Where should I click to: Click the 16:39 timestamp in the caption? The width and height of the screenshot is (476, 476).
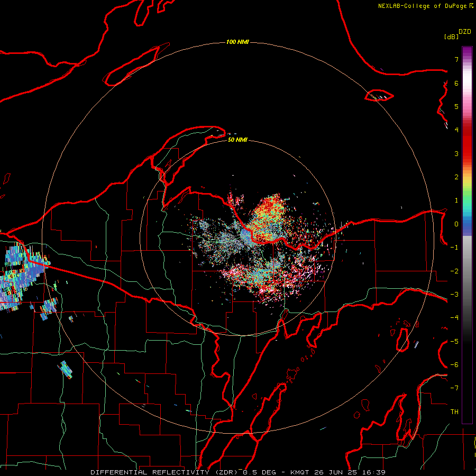(x=373, y=472)
